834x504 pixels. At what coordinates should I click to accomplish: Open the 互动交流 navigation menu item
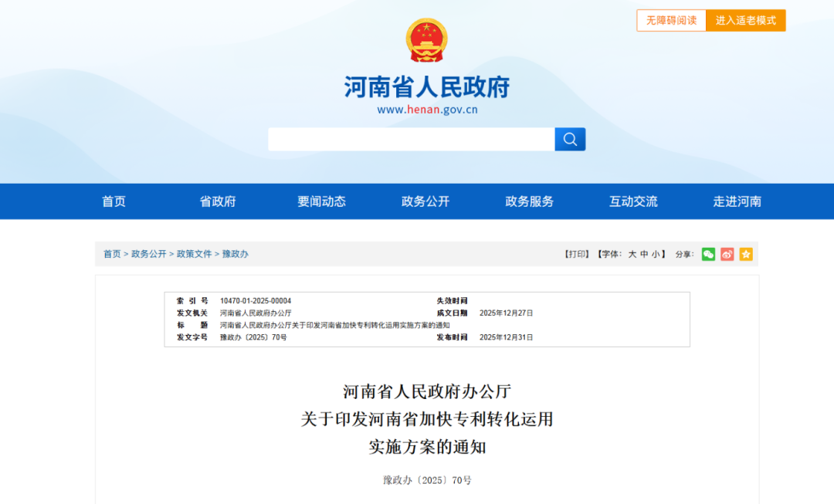tap(632, 201)
